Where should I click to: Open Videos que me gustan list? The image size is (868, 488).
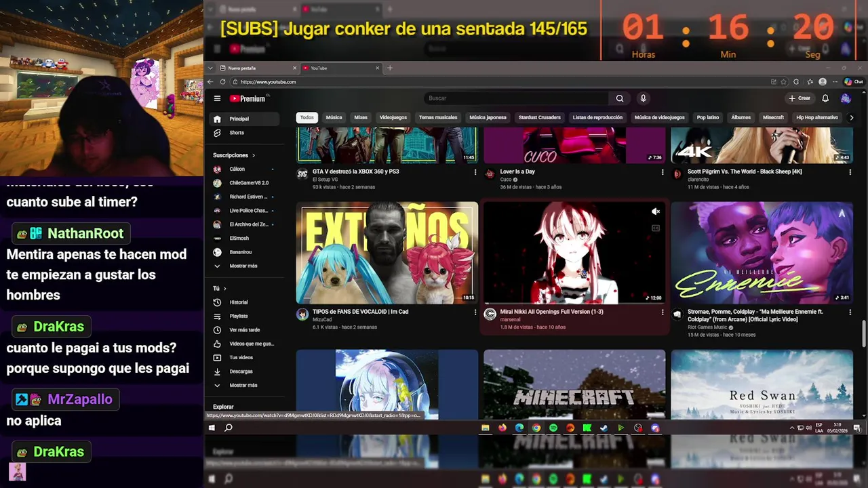tap(244, 344)
